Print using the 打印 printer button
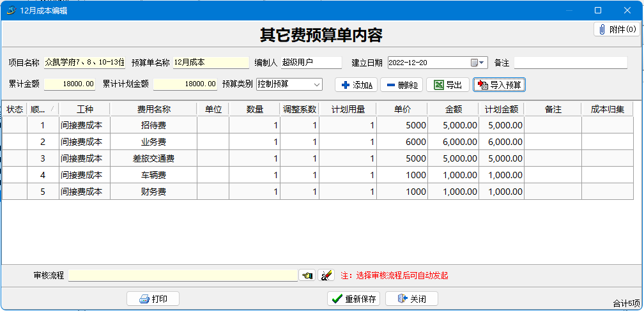644x311 pixels. [153, 299]
